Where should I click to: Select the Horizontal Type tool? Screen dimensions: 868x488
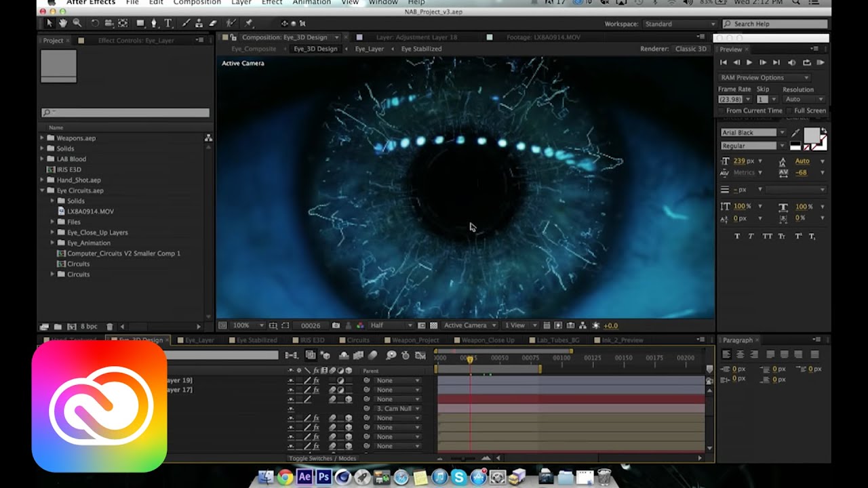[168, 23]
